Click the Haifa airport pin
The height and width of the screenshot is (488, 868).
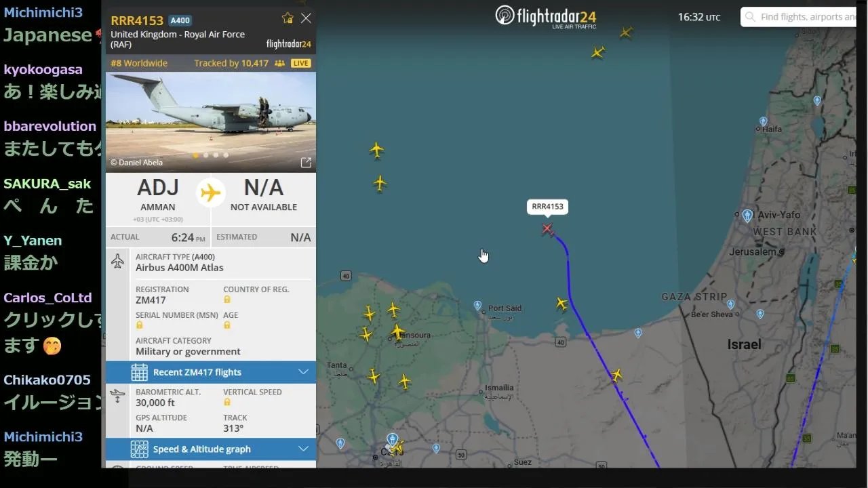pos(763,122)
